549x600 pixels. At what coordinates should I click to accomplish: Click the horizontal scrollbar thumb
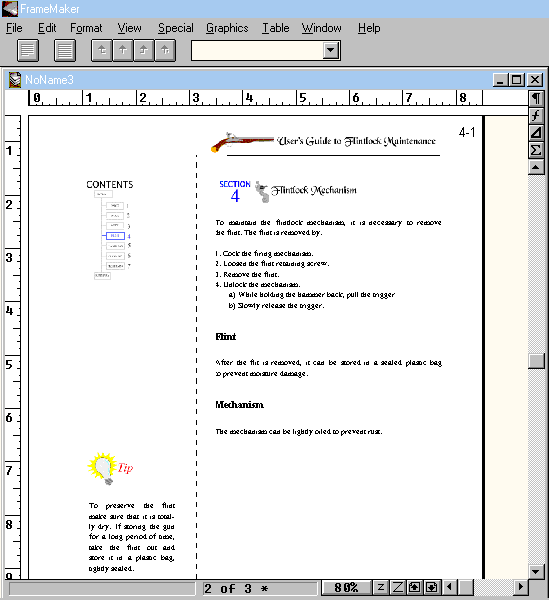click(x=466, y=587)
